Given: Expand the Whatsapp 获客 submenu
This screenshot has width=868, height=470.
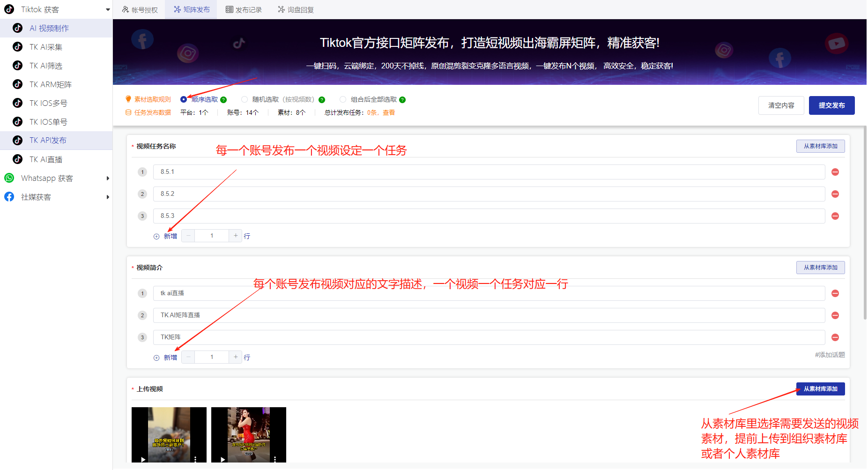Looking at the screenshot, I should [108, 178].
